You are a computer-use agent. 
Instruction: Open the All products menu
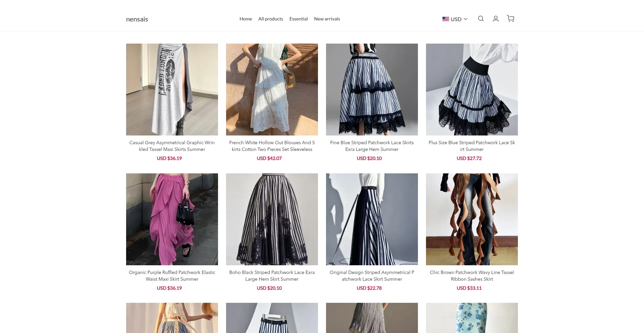(270, 19)
